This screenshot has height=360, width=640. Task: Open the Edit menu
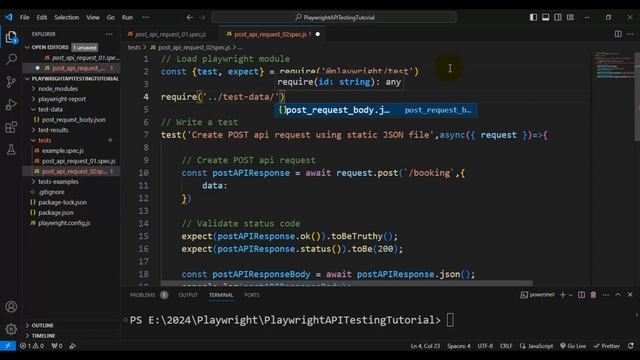pyautogui.click(x=42, y=17)
